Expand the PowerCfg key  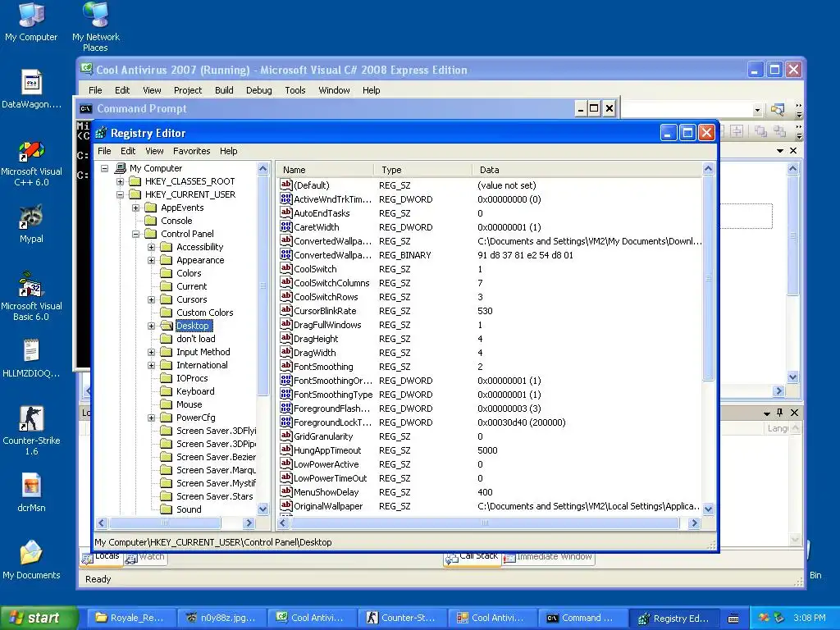(x=152, y=418)
